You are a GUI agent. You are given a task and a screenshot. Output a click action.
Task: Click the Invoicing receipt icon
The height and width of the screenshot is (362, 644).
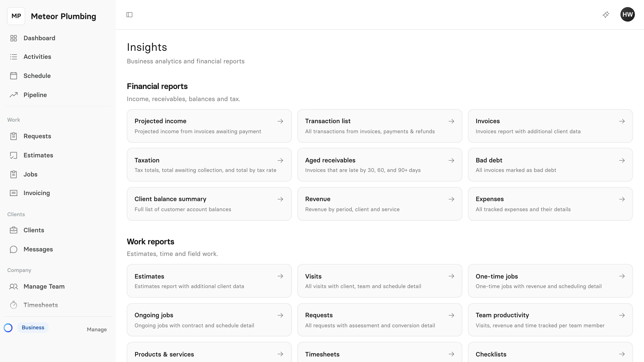[13, 193]
